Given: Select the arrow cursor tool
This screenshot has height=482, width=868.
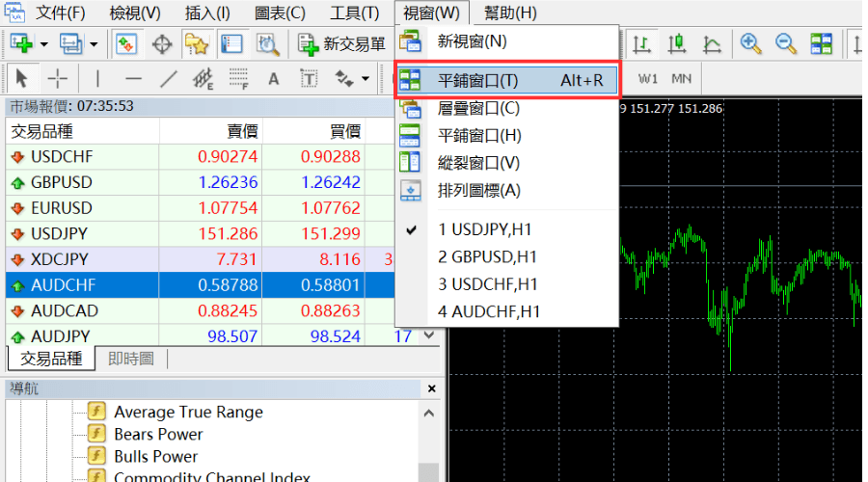Looking at the screenshot, I should pos(21,79).
